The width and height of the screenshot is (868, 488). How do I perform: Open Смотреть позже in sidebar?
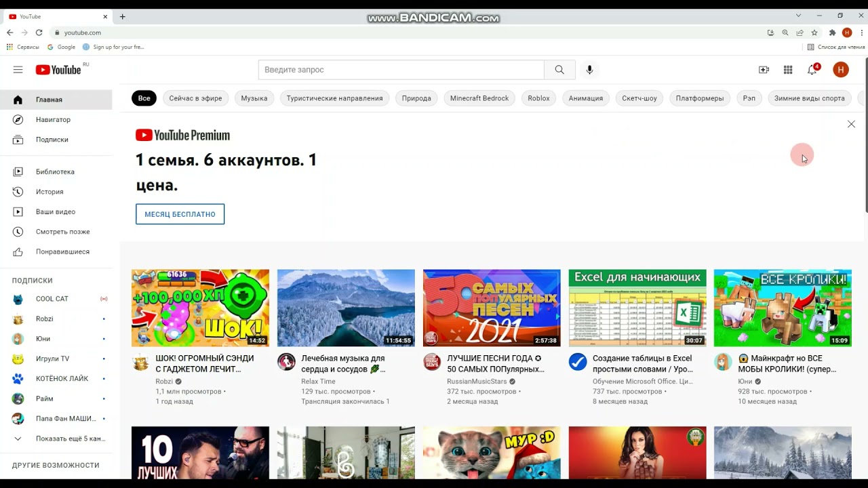[x=56, y=232]
